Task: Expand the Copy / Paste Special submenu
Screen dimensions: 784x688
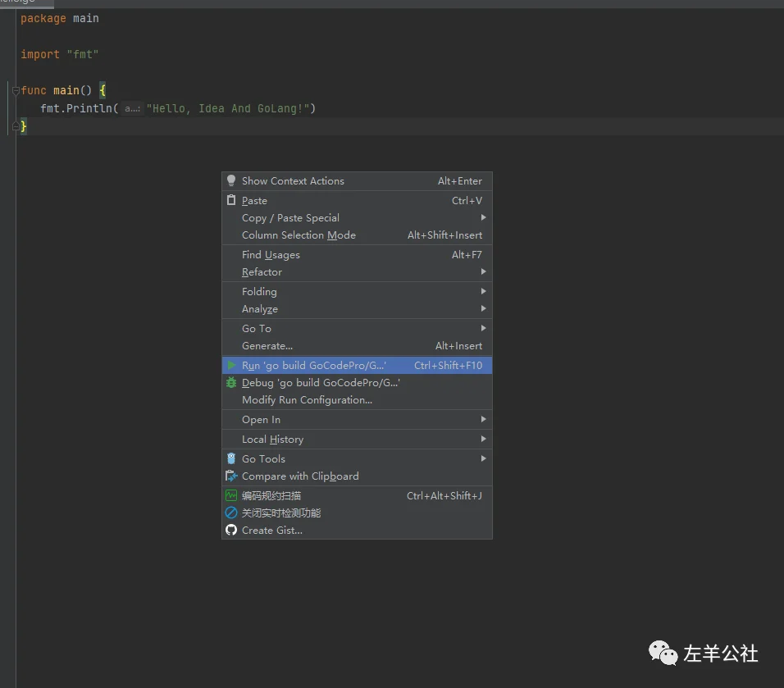Action: coord(483,217)
